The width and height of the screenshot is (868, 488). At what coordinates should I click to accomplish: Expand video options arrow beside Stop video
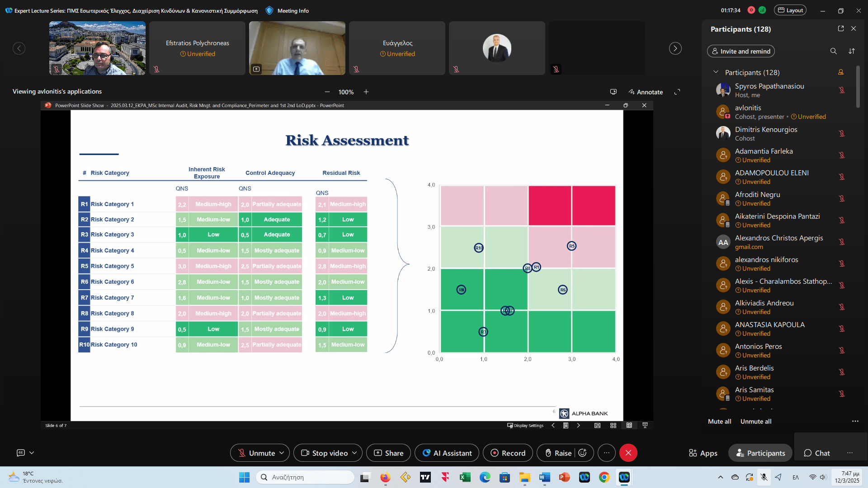[354, 453]
